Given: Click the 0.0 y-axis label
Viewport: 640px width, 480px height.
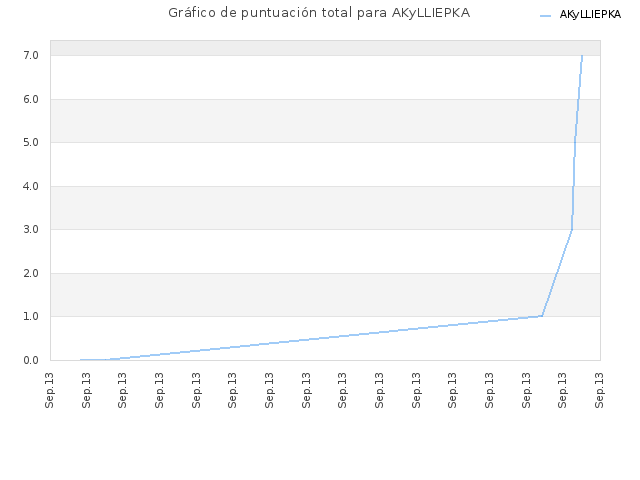Looking at the screenshot, I should click(31, 360).
